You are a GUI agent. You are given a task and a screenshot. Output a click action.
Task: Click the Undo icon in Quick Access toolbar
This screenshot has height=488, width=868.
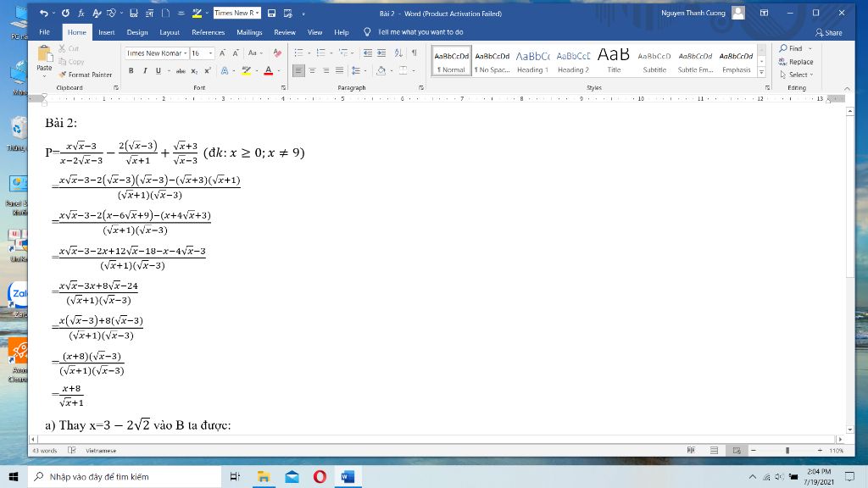(44, 13)
